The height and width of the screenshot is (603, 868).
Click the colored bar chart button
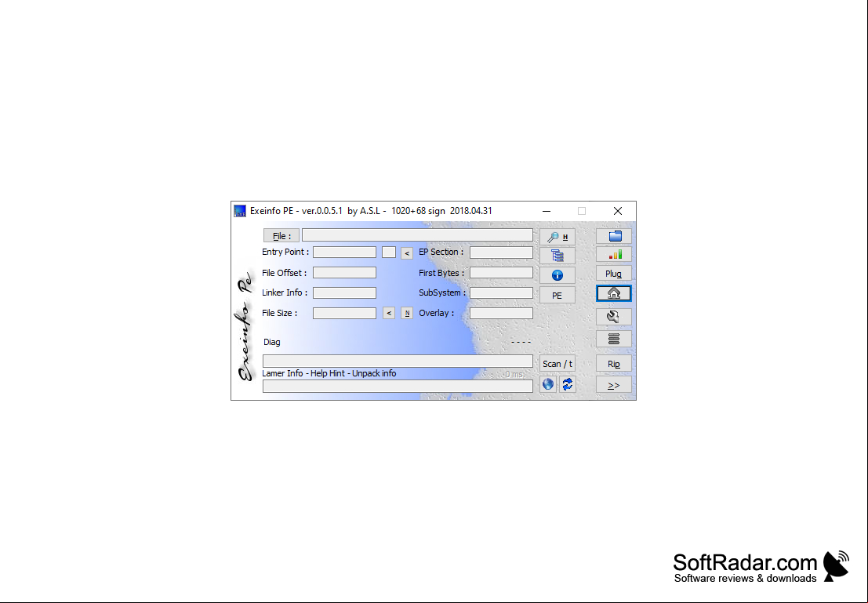click(614, 255)
